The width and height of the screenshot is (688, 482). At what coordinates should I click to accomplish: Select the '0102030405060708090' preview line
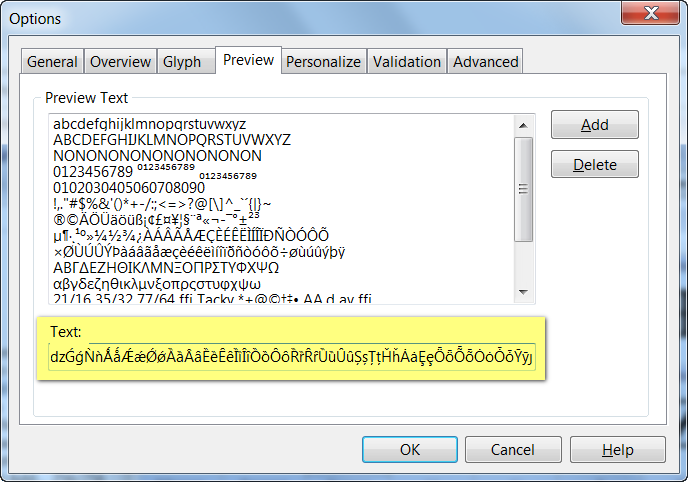pyautogui.click(x=129, y=188)
